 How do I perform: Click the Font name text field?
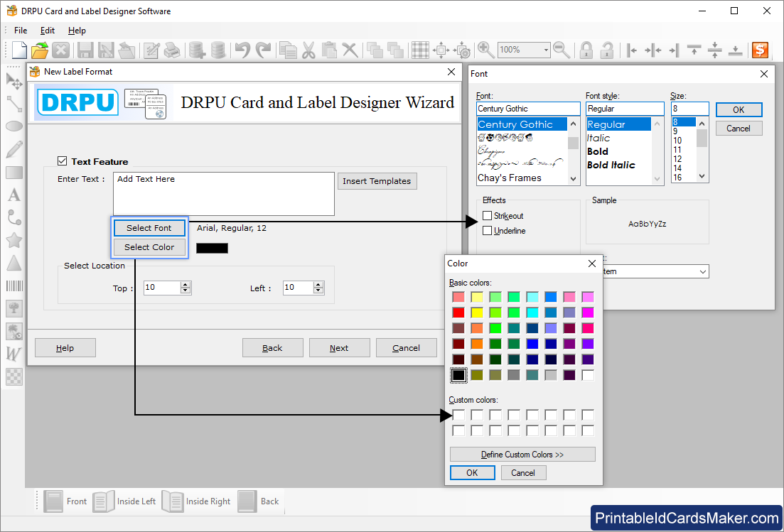coord(529,109)
